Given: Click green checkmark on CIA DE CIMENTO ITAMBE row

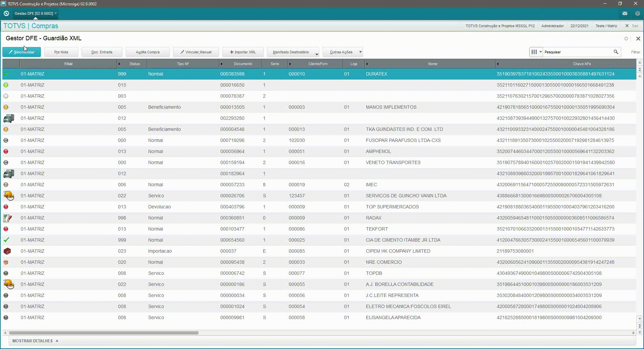Looking at the screenshot, I should [x=6, y=240].
